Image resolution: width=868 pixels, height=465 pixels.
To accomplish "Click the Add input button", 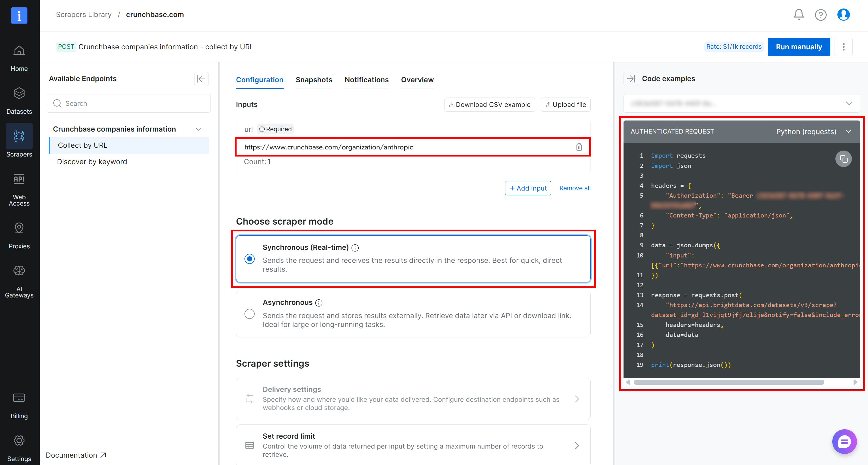I will pos(528,188).
